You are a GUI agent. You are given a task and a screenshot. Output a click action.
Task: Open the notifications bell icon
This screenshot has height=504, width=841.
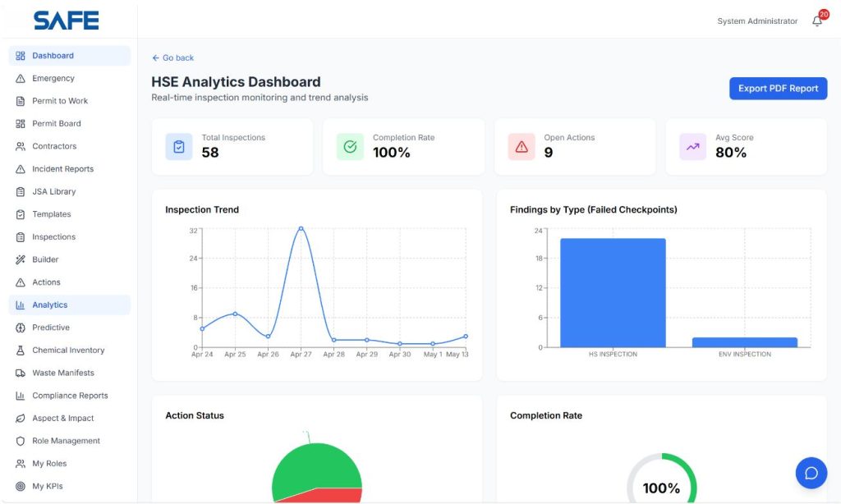[817, 21]
